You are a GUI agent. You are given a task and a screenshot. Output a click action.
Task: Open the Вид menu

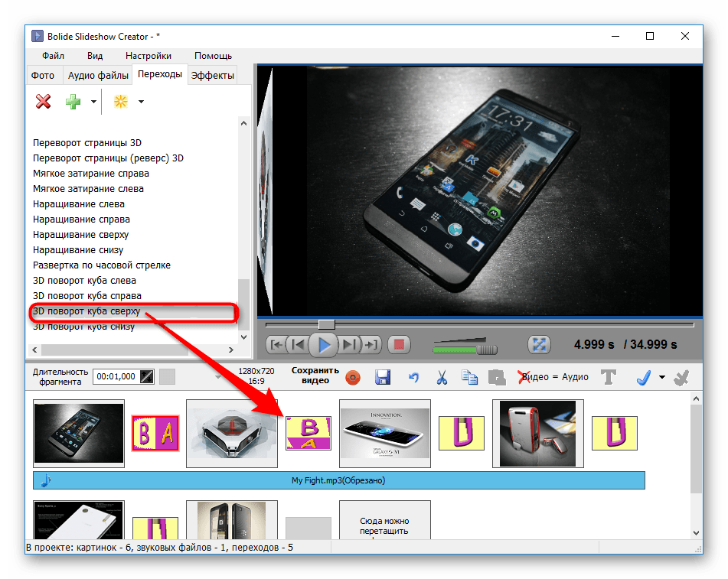[95, 56]
